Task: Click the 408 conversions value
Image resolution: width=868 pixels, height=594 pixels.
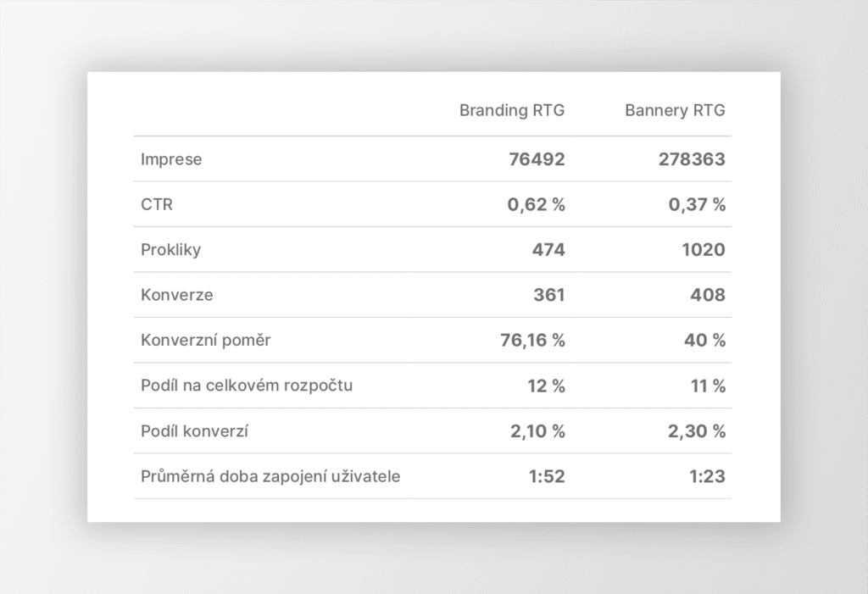Action: click(x=709, y=295)
